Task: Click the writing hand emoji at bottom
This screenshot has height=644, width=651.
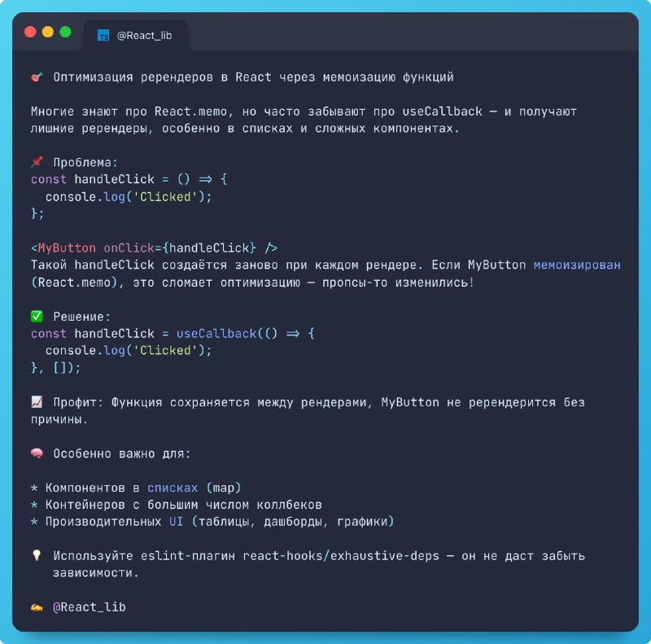Action: click(37, 607)
